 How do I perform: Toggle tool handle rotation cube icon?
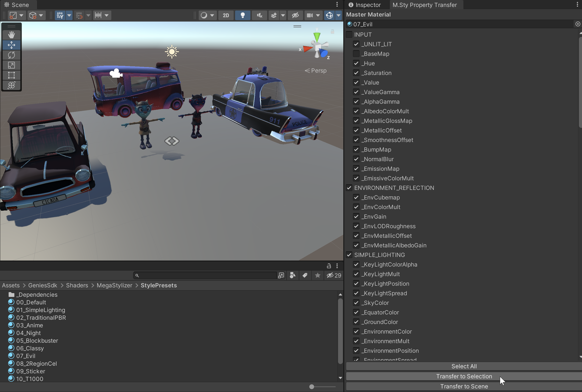(33, 15)
